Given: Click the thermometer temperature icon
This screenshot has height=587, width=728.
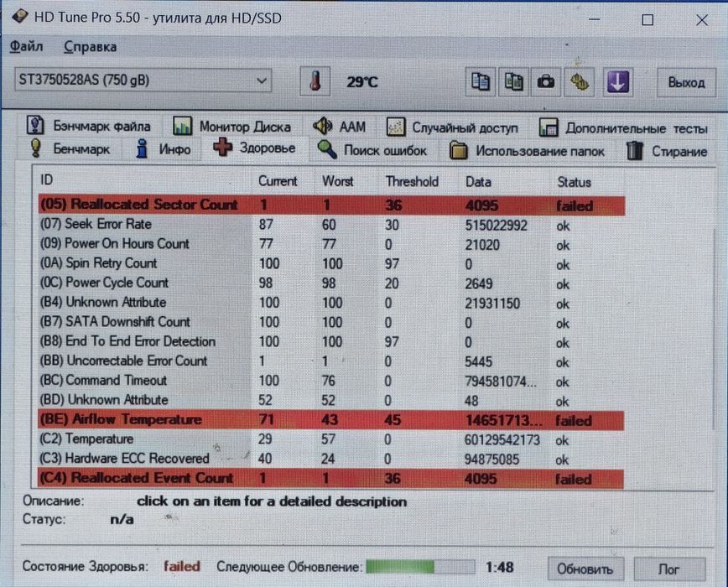Looking at the screenshot, I should 315,81.
